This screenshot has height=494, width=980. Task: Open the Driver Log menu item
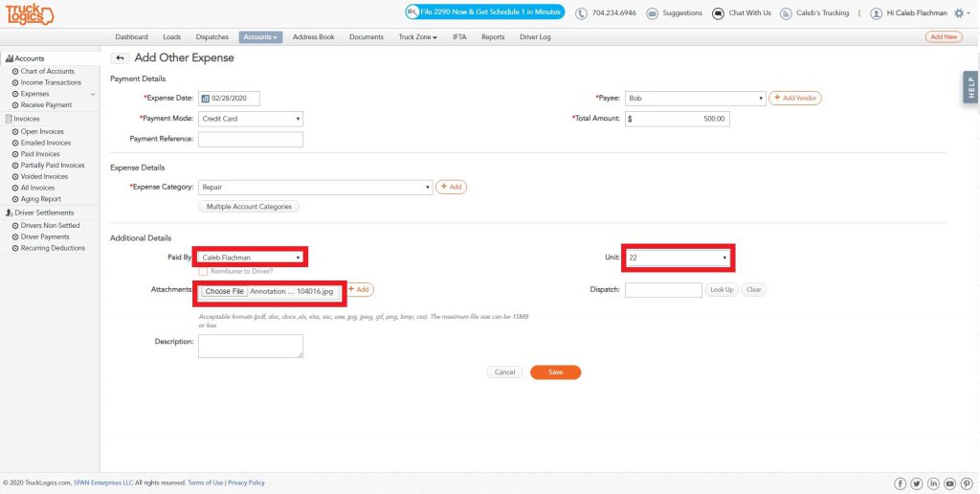point(535,37)
